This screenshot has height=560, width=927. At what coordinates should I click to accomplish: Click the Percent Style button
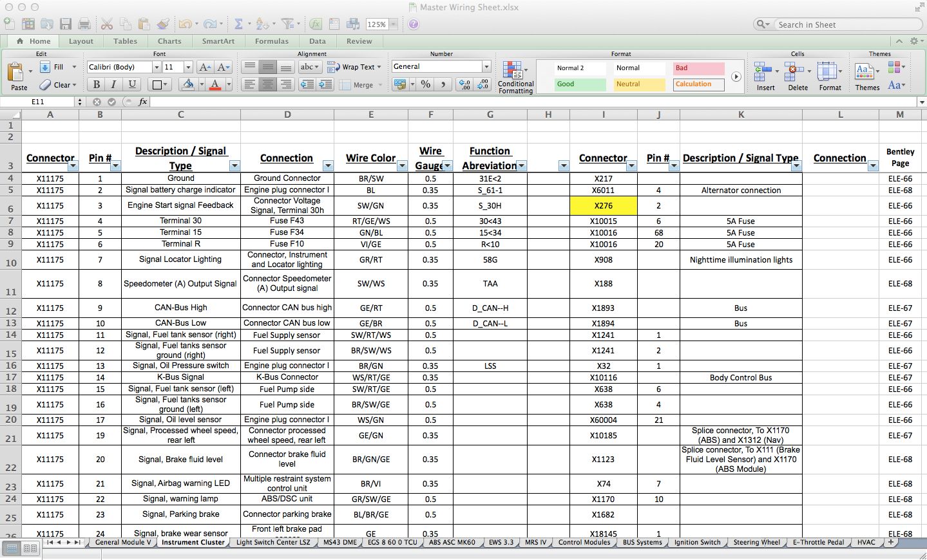(425, 84)
